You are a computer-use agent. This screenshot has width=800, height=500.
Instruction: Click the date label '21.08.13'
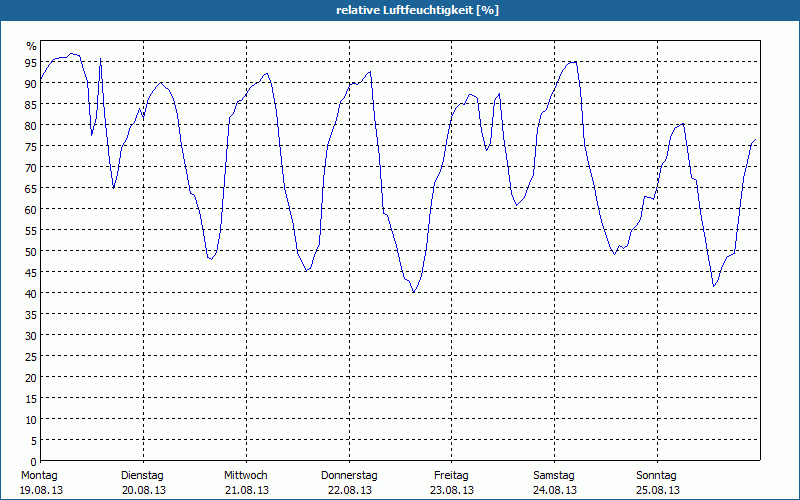coord(247,490)
